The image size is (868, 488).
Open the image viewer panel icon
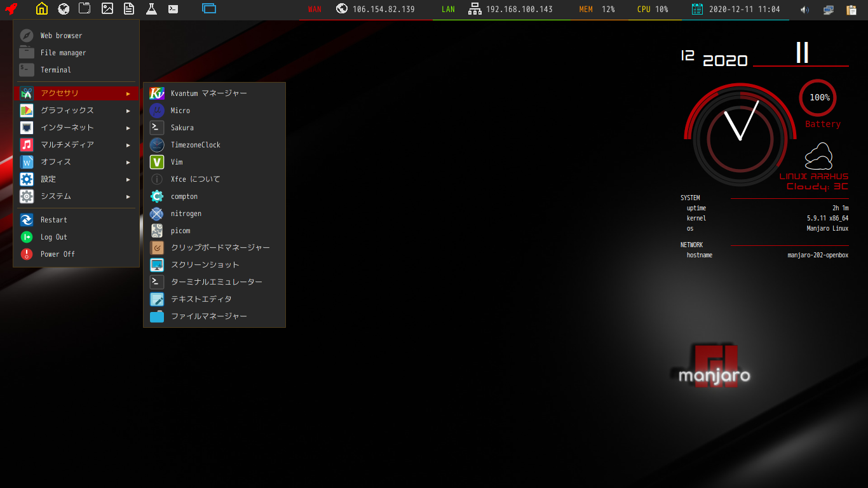(107, 9)
